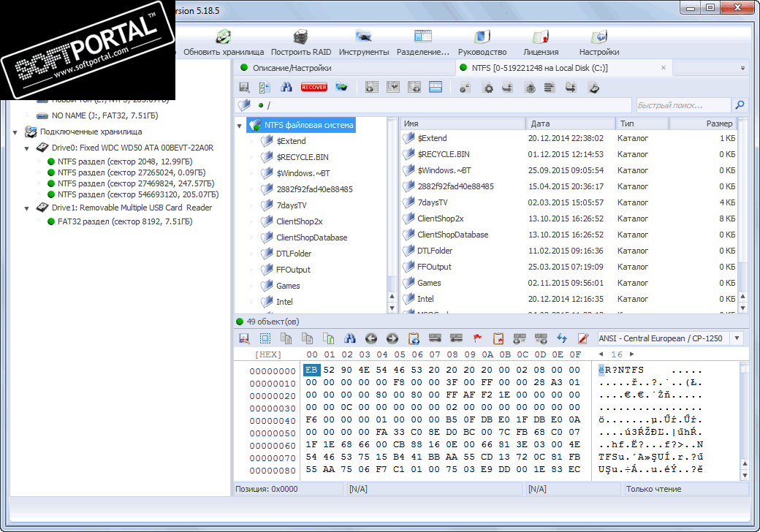The height and width of the screenshot is (532, 760).
Task: Click hex view scrollbar down arrow
Action: click(x=745, y=475)
